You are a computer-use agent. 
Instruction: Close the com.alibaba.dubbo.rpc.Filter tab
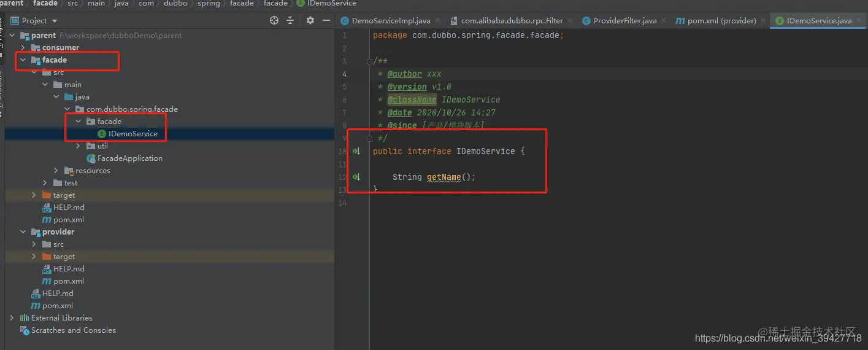569,20
